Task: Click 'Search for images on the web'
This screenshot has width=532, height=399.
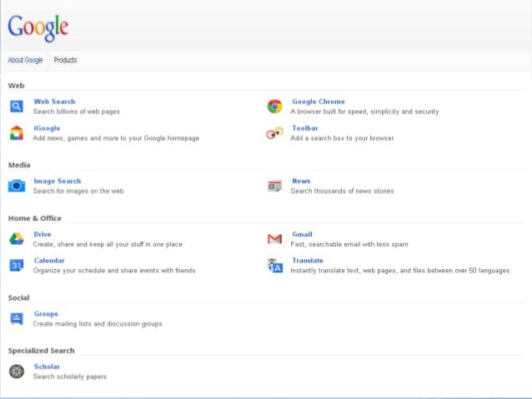Action: point(78,191)
